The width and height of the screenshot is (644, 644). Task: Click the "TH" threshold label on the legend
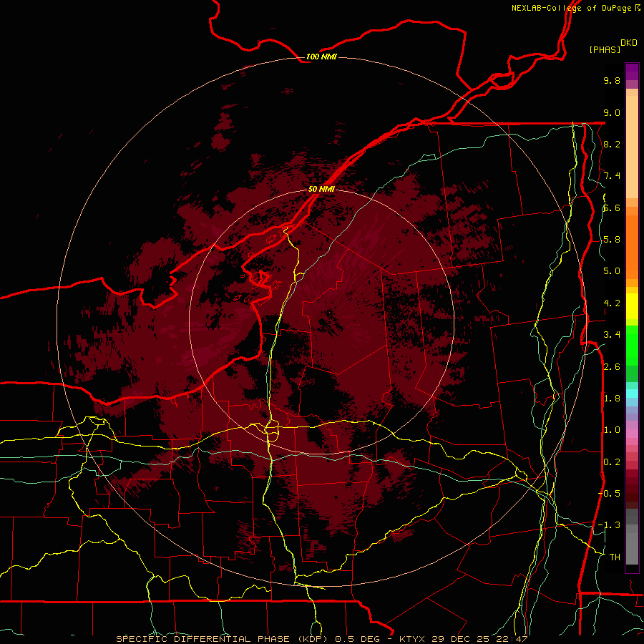tap(615, 557)
